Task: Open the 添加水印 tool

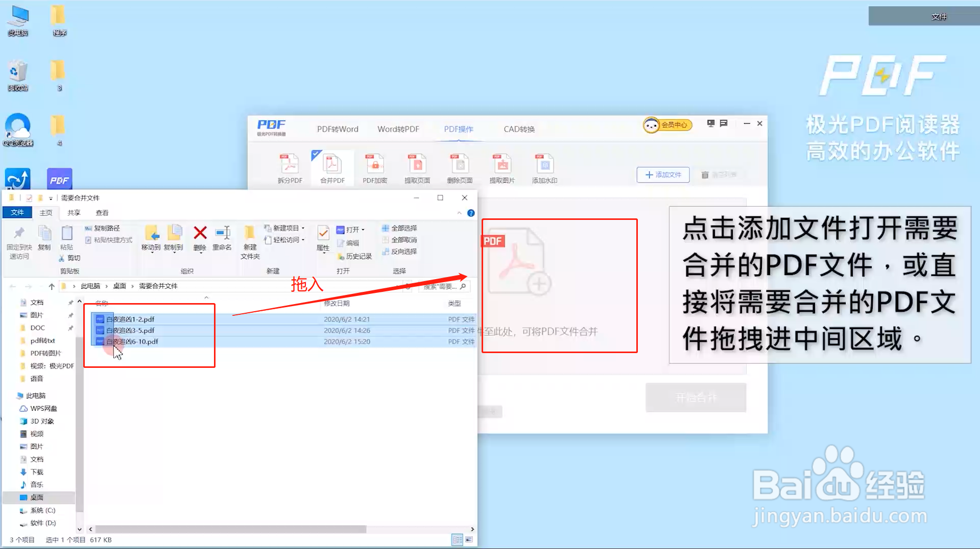Action: [x=544, y=168]
